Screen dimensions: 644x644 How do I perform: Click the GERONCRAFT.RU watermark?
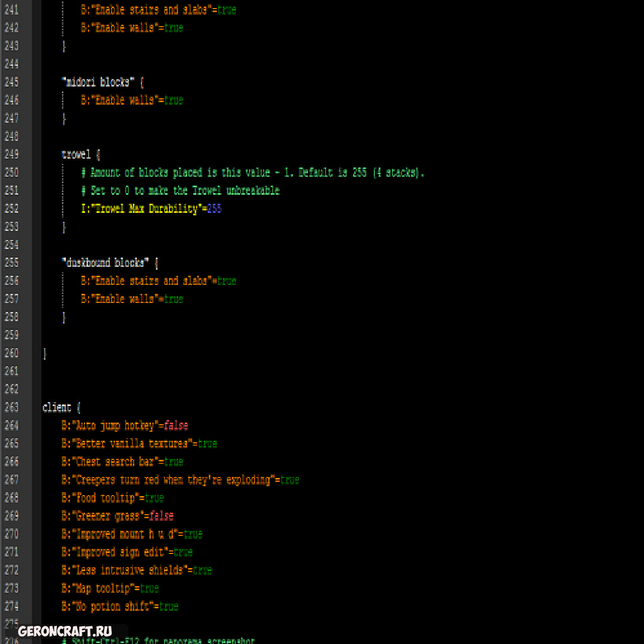point(65,631)
